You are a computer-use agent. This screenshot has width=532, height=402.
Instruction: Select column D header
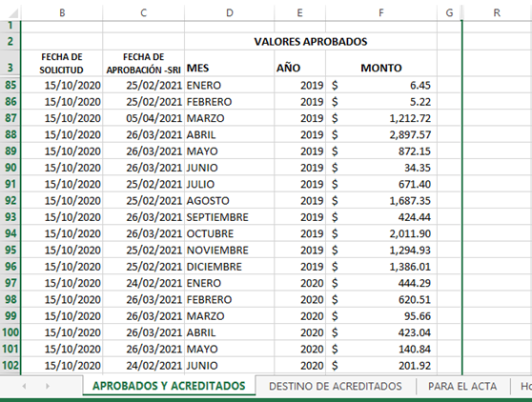tap(230, 13)
